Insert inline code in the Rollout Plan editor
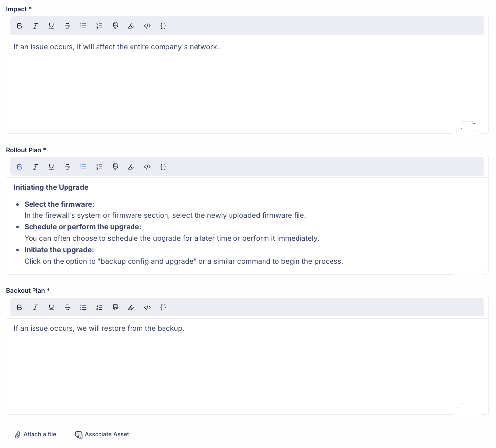 (x=147, y=167)
